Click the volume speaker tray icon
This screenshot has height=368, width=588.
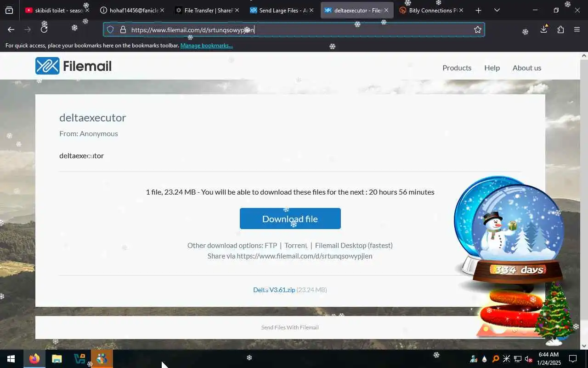pos(528,359)
